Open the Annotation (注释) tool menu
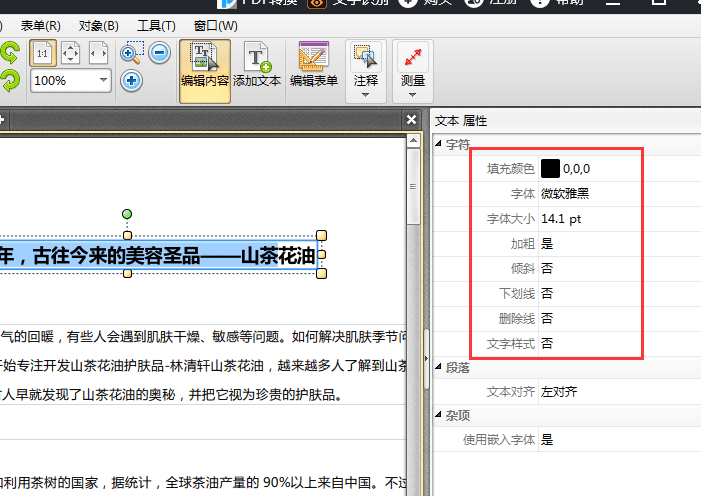The width and height of the screenshot is (701, 496). [366, 71]
